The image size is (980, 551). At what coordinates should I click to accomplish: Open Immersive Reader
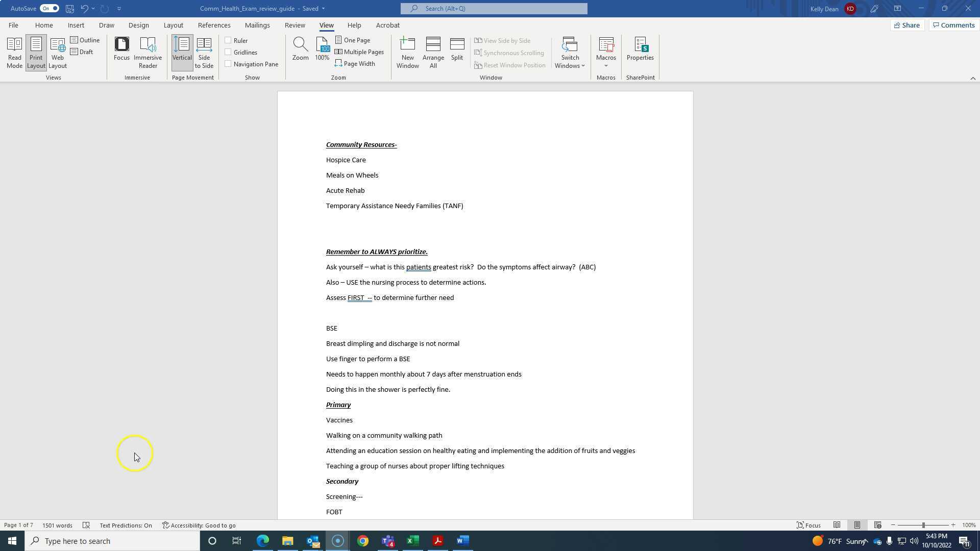coord(148,52)
